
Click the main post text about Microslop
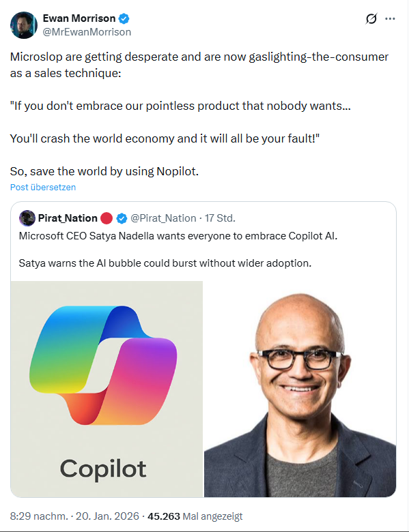coord(199,114)
